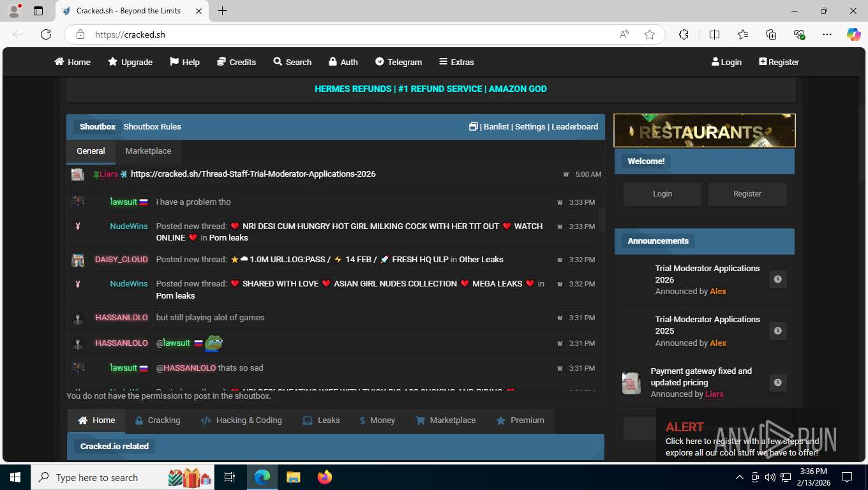The image size is (868, 490).
Task: Click Login button in Welcome panel
Action: (662, 194)
